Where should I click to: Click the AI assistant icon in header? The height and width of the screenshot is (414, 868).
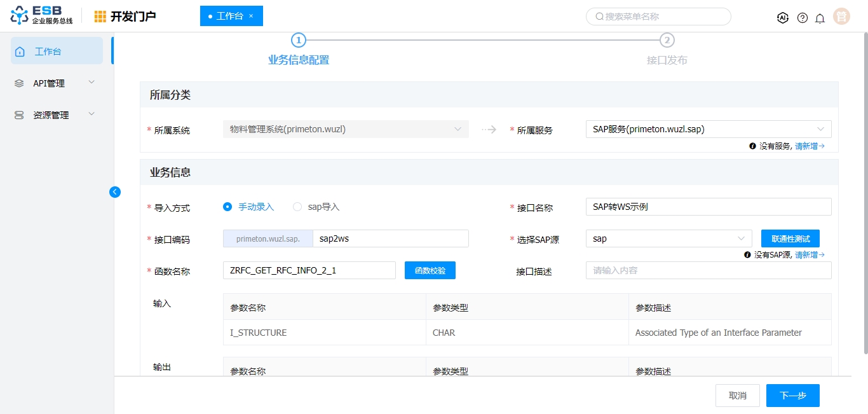click(x=783, y=18)
